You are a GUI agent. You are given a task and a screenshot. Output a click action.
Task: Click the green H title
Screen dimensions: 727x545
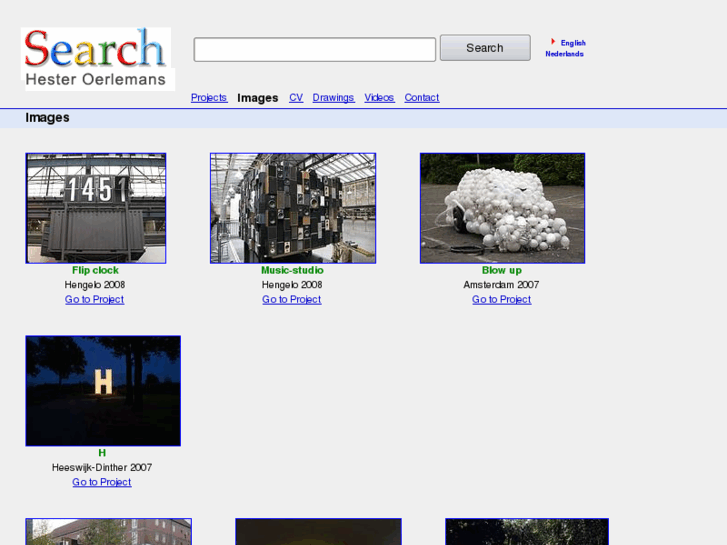102,453
